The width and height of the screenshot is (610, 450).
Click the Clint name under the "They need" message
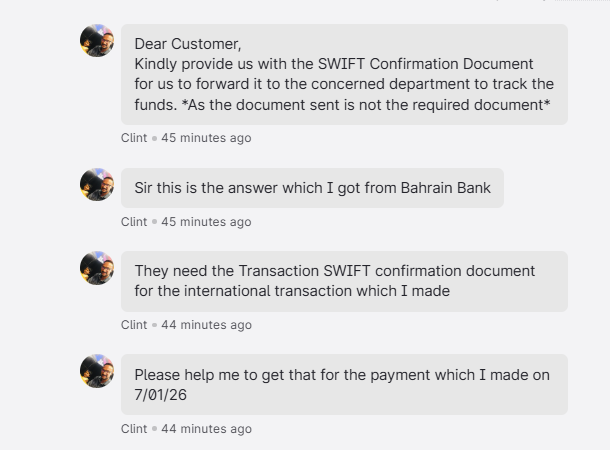click(134, 325)
